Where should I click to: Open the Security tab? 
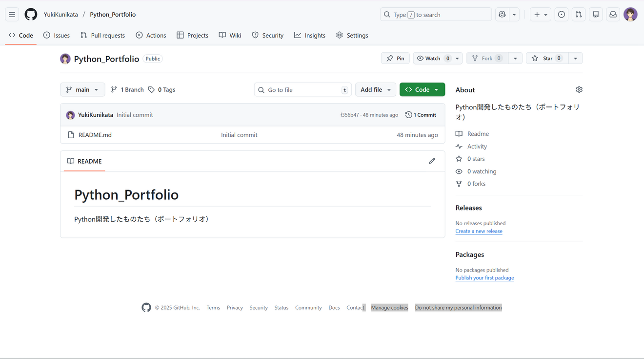click(267, 35)
